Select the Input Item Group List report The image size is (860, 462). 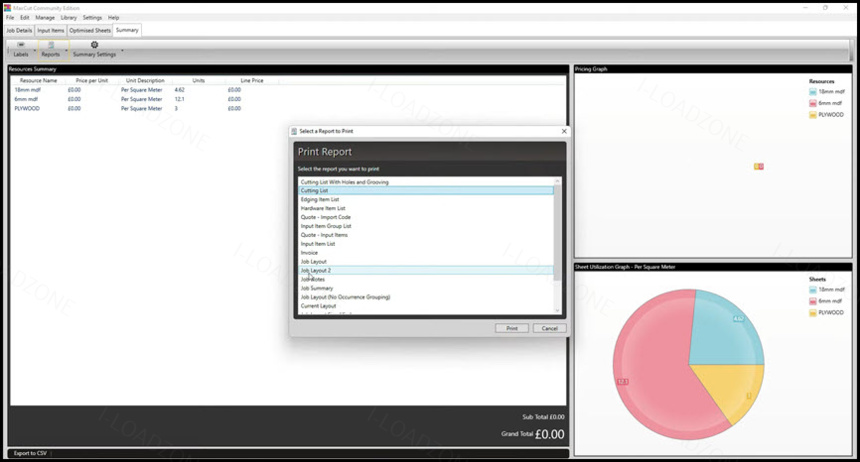[x=426, y=226]
